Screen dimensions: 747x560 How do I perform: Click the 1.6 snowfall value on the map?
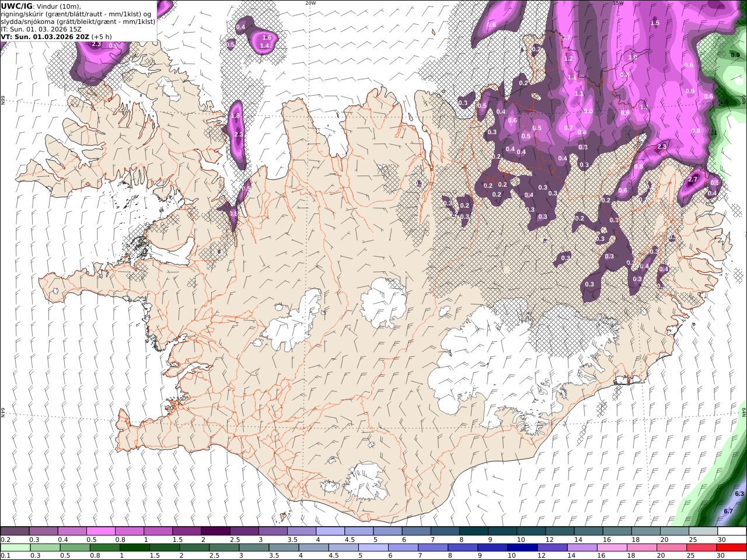(267, 37)
